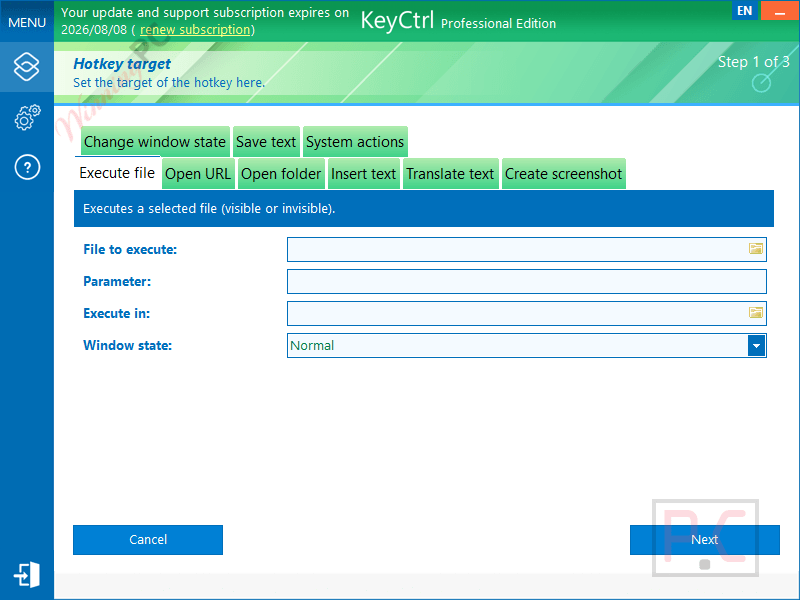800x600 pixels.
Task: Select the Execute file tab
Action: tap(117, 173)
